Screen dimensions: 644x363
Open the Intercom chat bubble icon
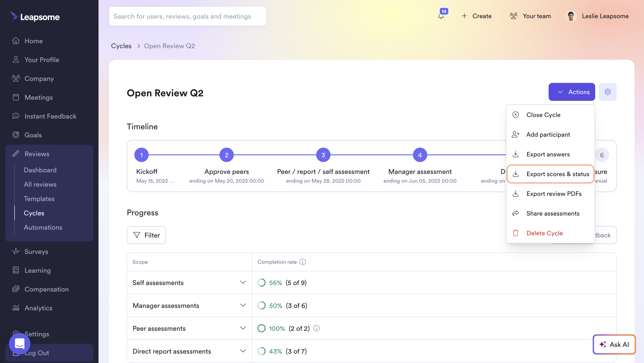click(19, 344)
